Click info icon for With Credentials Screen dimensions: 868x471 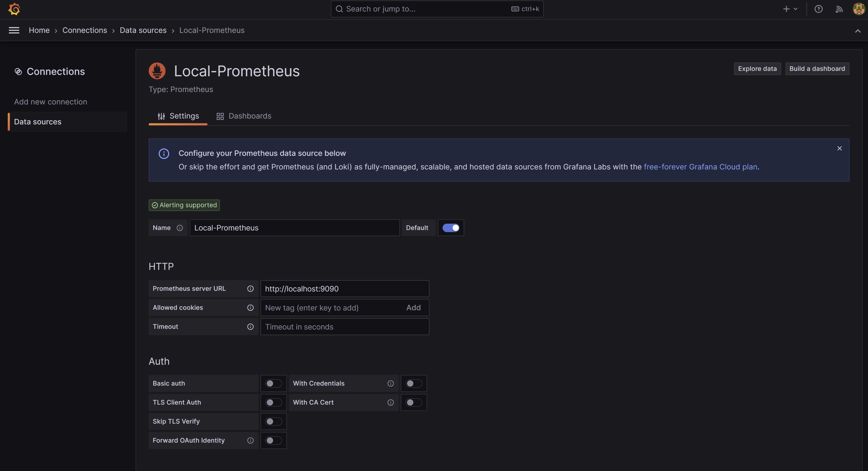(x=390, y=383)
